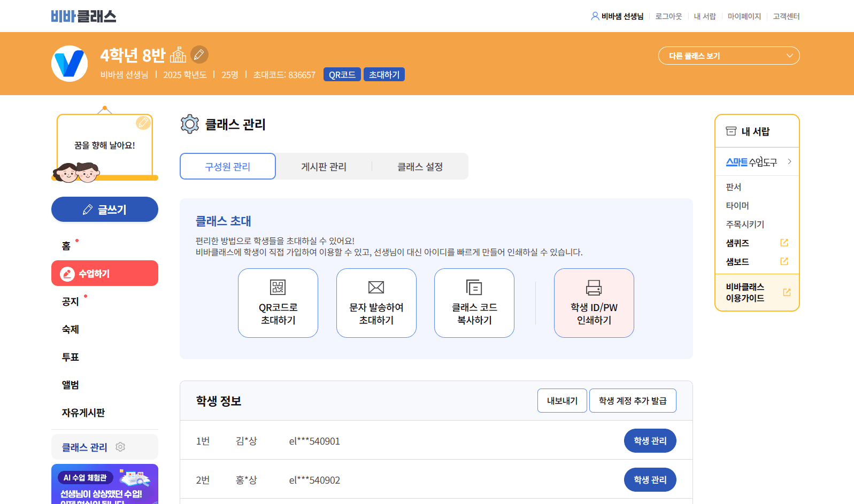Open 타이머 tool in right panel
Screen dimensions: 854x504
737,205
